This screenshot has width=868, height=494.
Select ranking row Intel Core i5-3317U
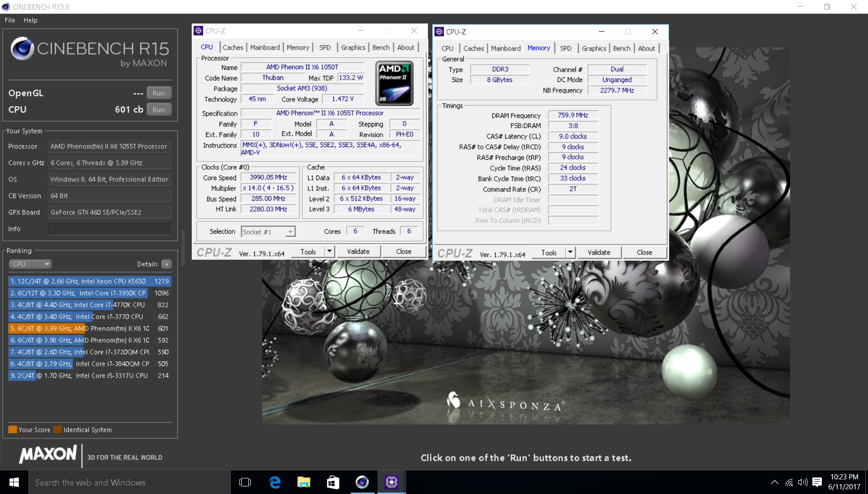tap(90, 375)
